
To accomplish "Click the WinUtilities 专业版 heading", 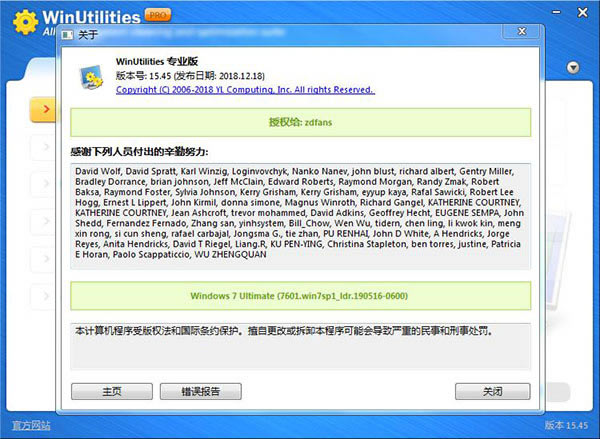I will (x=157, y=61).
